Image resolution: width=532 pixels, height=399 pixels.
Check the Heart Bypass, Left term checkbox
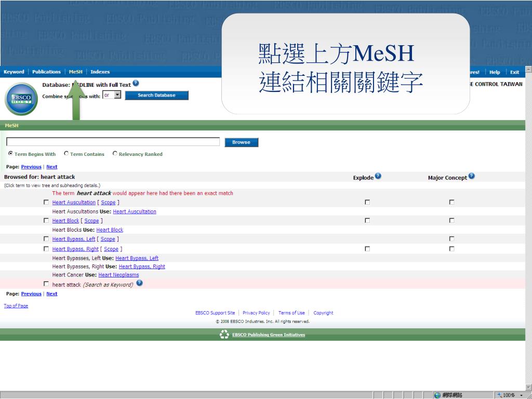pos(46,239)
